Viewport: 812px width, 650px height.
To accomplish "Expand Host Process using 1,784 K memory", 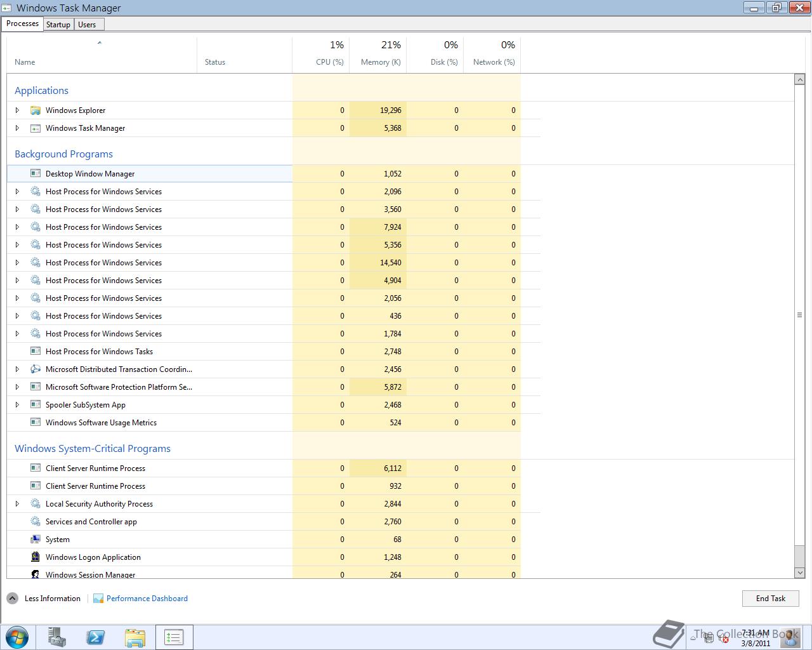I will pyautogui.click(x=17, y=334).
